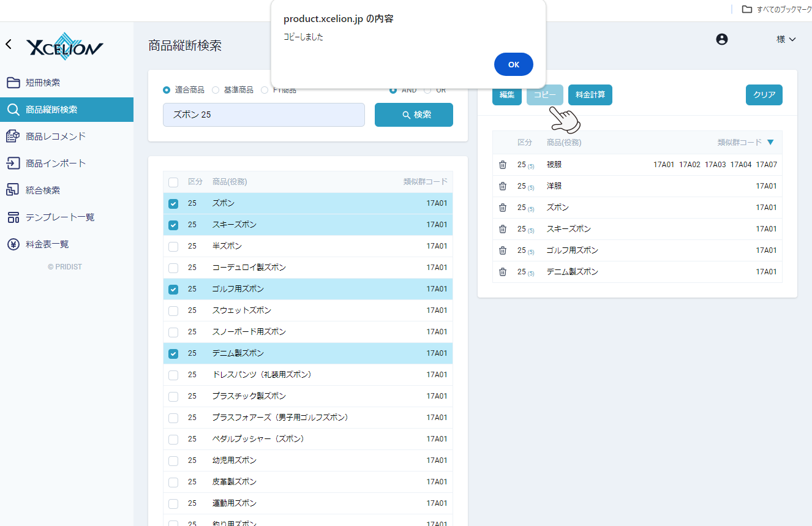812x526 pixels.
Task: Click the 商品インポート import icon
Action: pyautogui.click(x=13, y=163)
